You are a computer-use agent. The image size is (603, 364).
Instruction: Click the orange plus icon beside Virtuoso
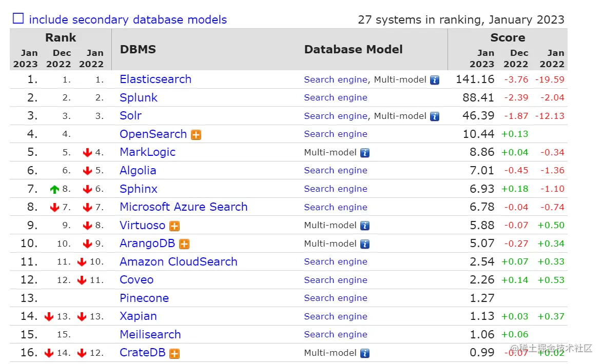pyautogui.click(x=174, y=226)
